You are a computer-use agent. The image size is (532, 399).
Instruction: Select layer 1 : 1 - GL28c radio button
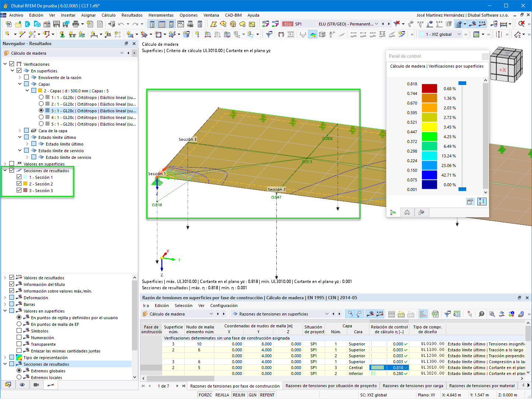[x=41, y=97]
